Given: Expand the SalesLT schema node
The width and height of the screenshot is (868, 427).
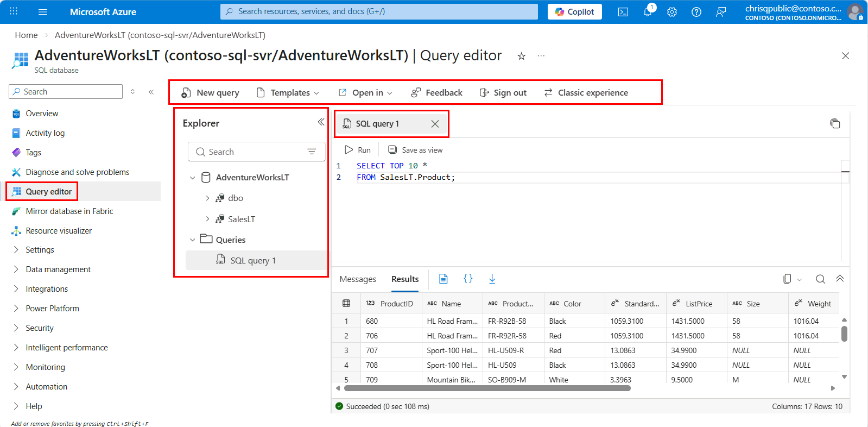Looking at the screenshot, I should pos(207,219).
